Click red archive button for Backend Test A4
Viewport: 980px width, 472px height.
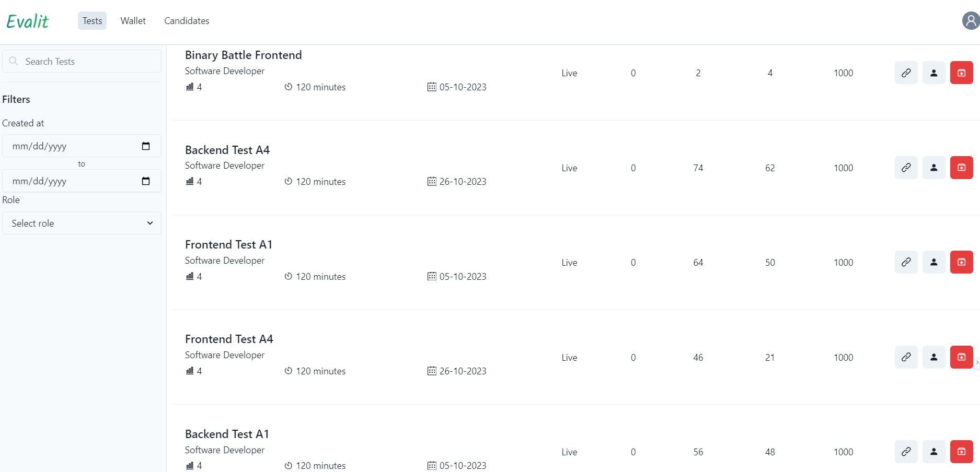pyautogui.click(x=961, y=168)
